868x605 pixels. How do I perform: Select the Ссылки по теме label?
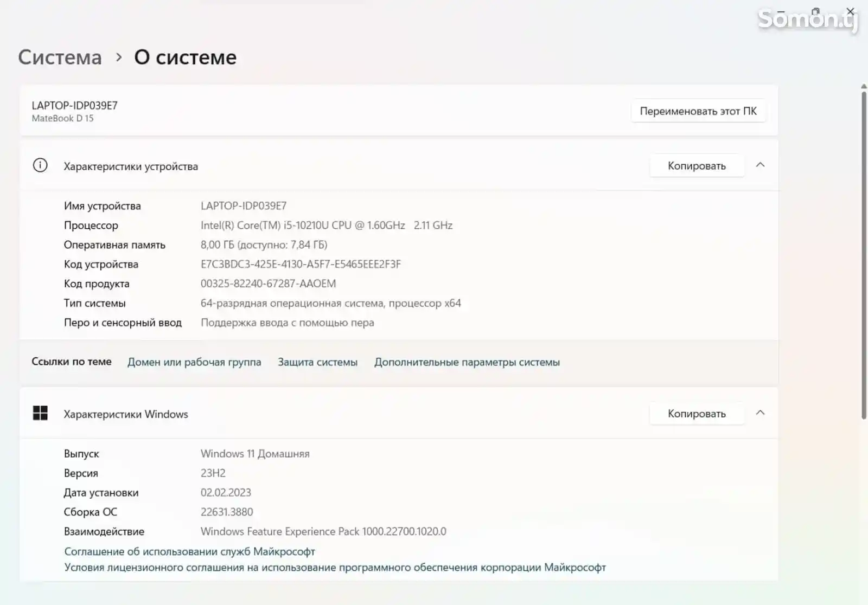tap(71, 362)
